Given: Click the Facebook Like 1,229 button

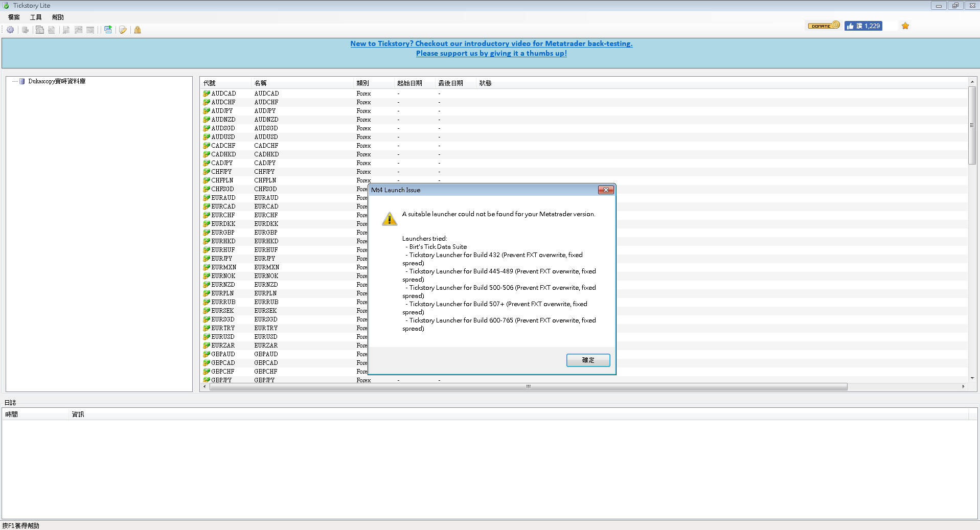Looking at the screenshot, I should click(x=863, y=26).
